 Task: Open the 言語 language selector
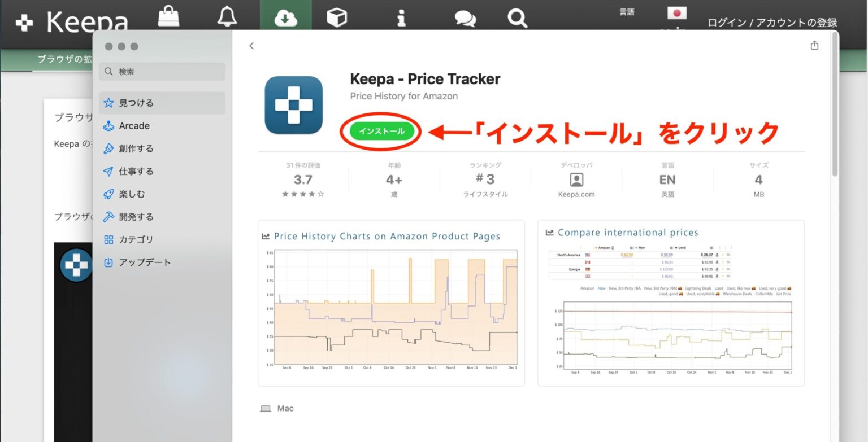[627, 11]
